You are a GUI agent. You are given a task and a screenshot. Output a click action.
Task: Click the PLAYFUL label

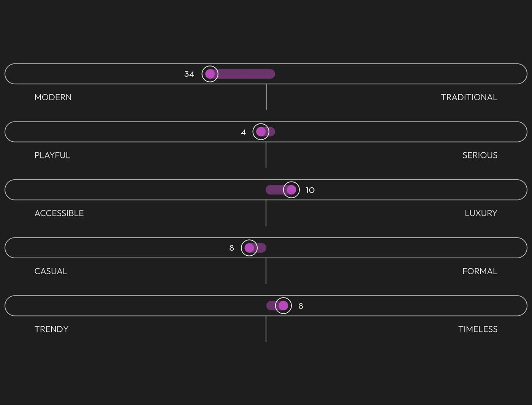pyautogui.click(x=52, y=155)
